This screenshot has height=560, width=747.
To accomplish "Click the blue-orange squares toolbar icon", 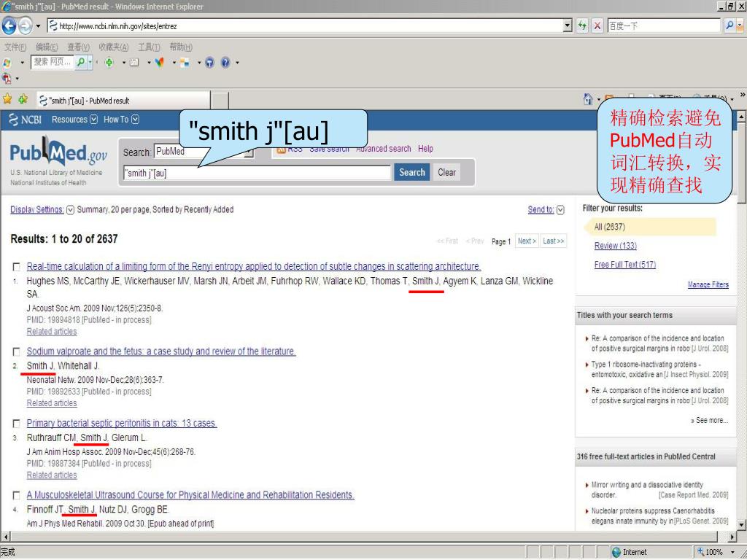I will [x=185, y=63].
